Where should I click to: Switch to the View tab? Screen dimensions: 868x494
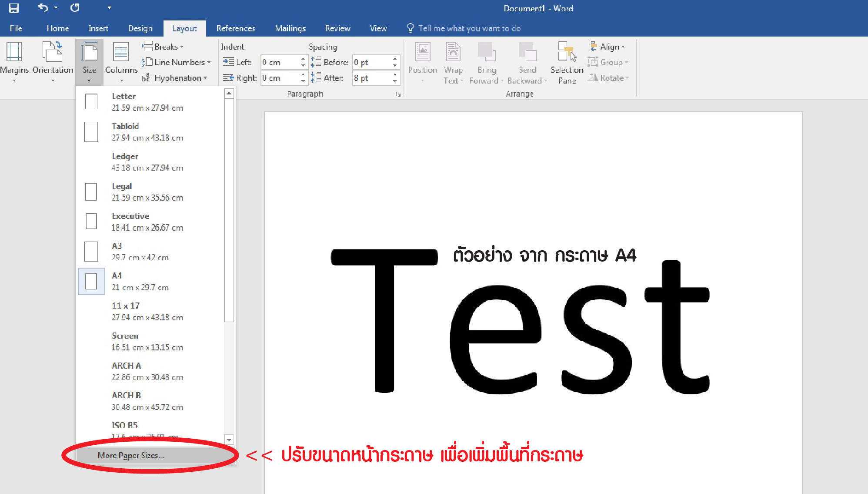[x=378, y=28]
